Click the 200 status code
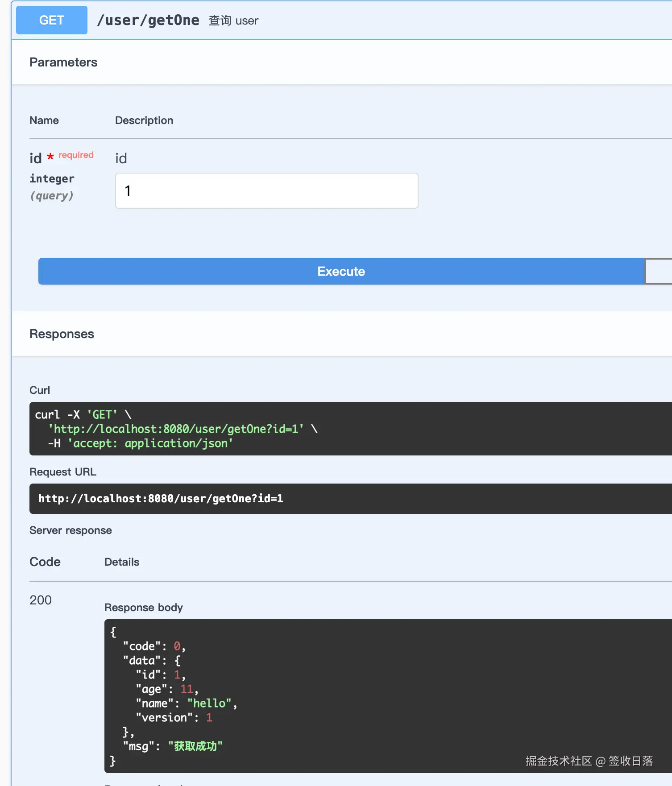The image size is (672, 786). tap(41, 600)
